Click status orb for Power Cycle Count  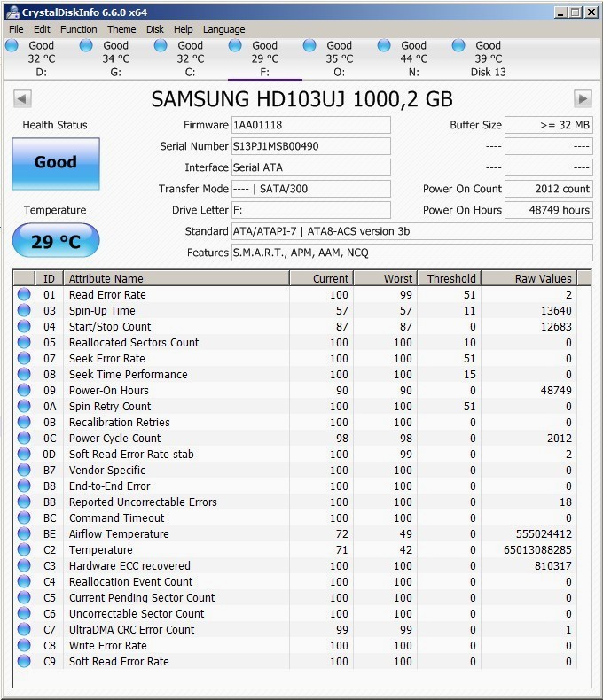coord(24,438)
